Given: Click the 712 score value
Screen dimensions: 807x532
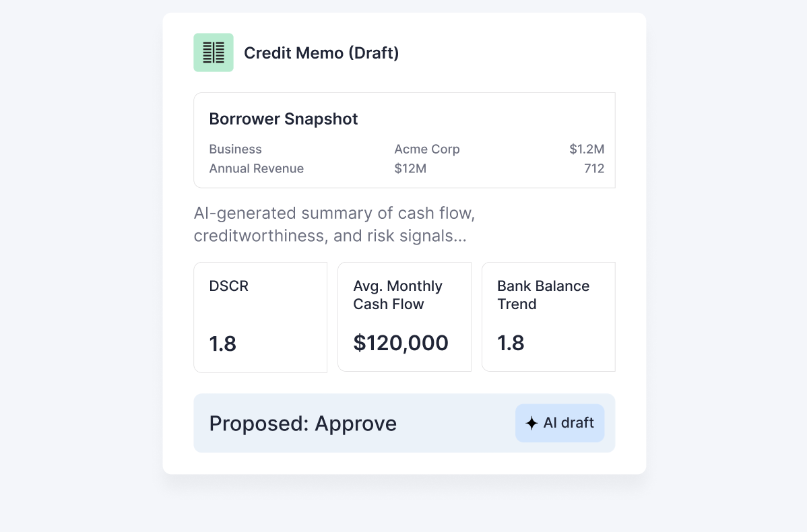Looking at the screenshot, I should pos(594,168).
